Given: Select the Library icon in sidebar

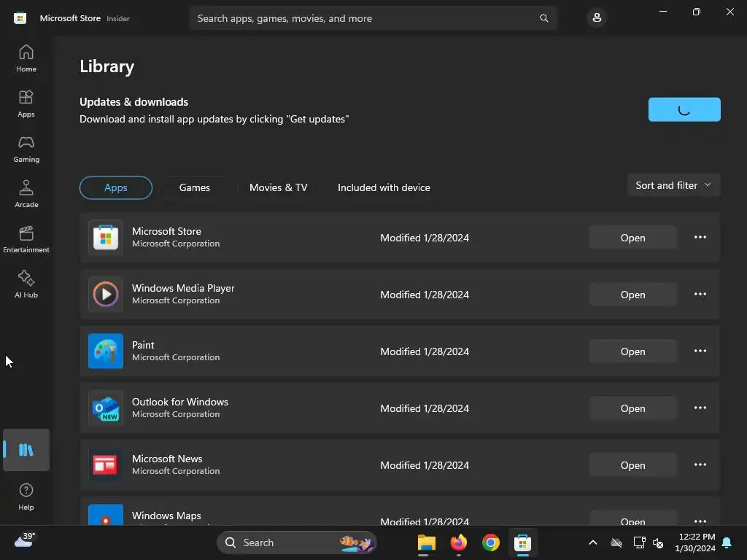Looking at the screenshot, I should click(x=26, y=450).
